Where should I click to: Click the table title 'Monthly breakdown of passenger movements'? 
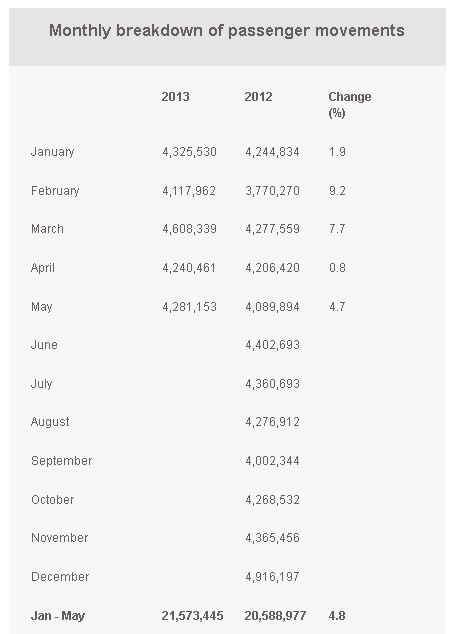[x=227, y=31]
